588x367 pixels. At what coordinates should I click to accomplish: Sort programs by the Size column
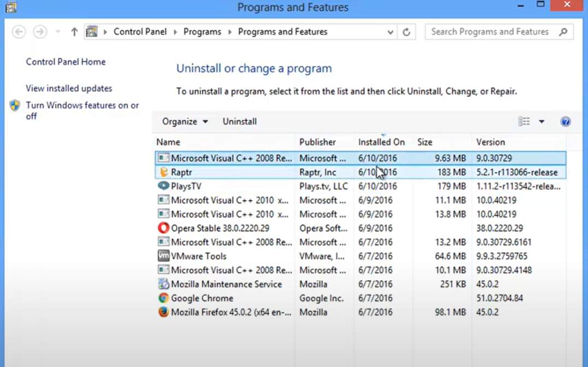click(x=425, y=142)
